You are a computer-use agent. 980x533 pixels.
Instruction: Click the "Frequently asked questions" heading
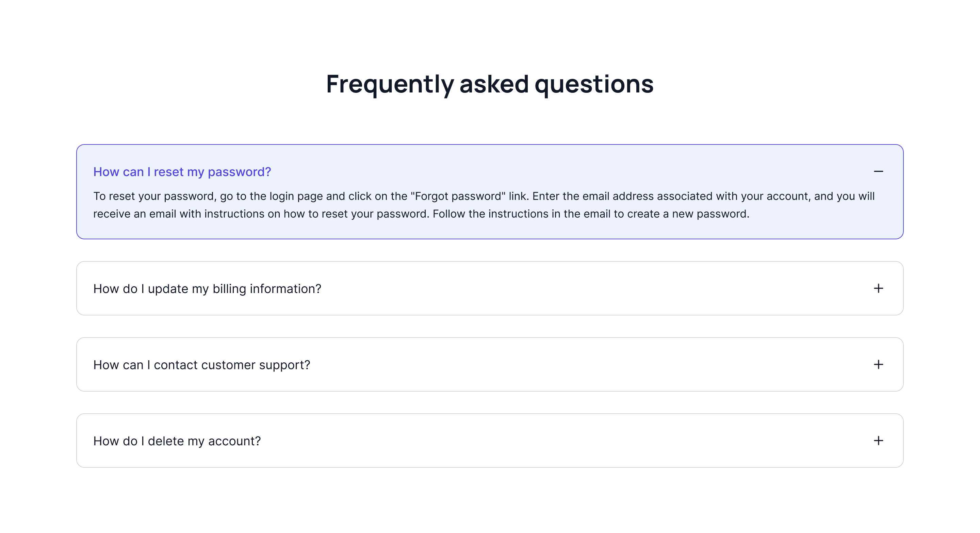pyautogui.click(x=490, y=84)
